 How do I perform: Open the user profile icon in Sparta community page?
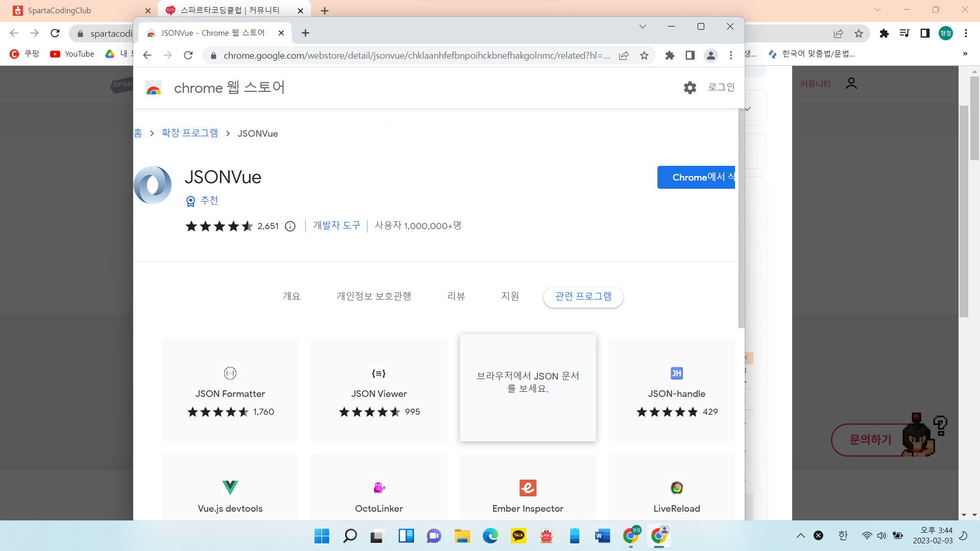(x=851, y=84)
